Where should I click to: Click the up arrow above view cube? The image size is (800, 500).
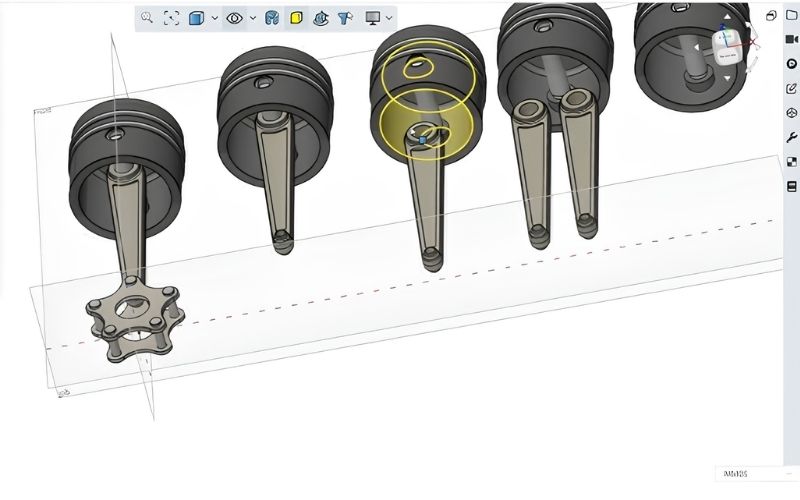pos(728,17)
